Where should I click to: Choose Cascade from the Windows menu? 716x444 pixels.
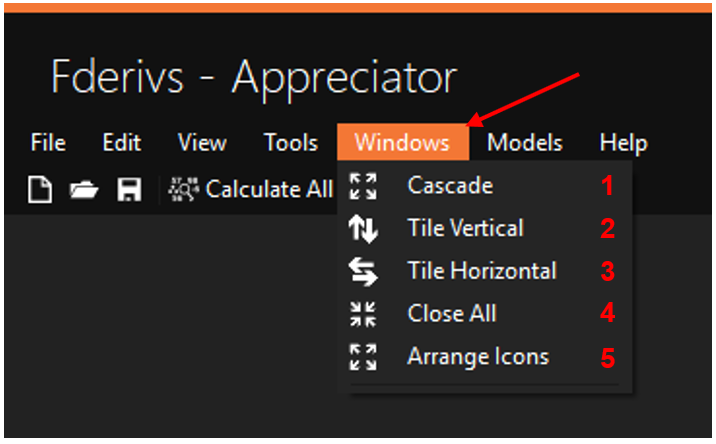pyautogui.click(x=450, y=186)
